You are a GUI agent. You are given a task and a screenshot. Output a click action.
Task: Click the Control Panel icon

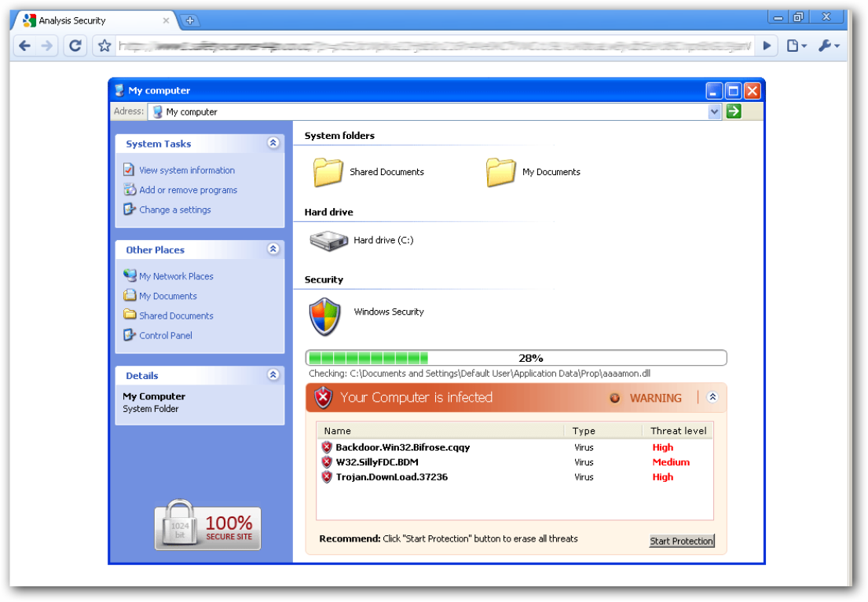pos(130,335)
